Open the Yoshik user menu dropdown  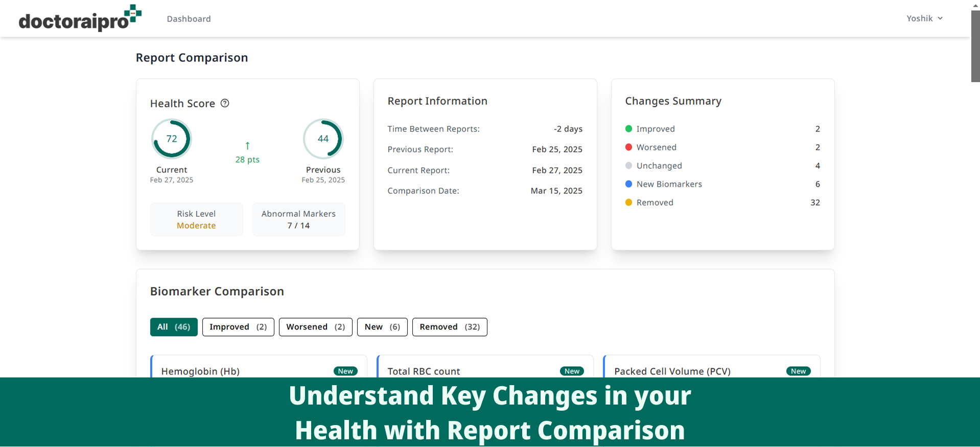click(x=924, y=18)
